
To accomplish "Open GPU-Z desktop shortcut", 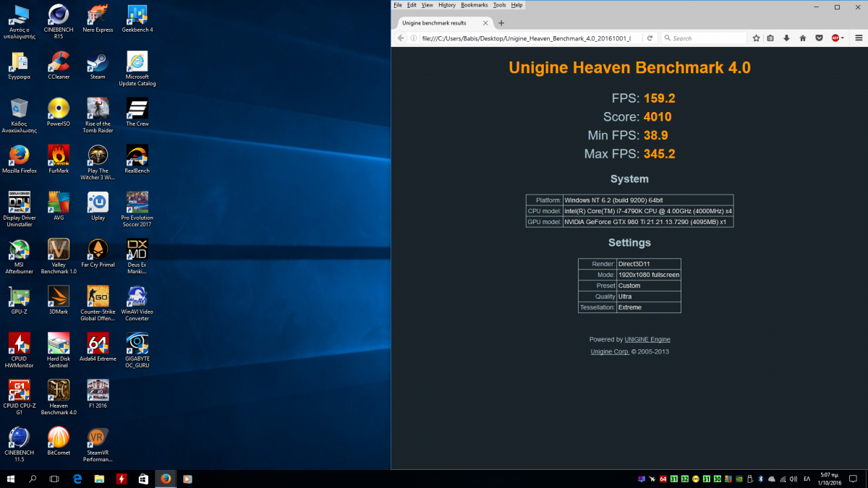I will pos(20,301).
